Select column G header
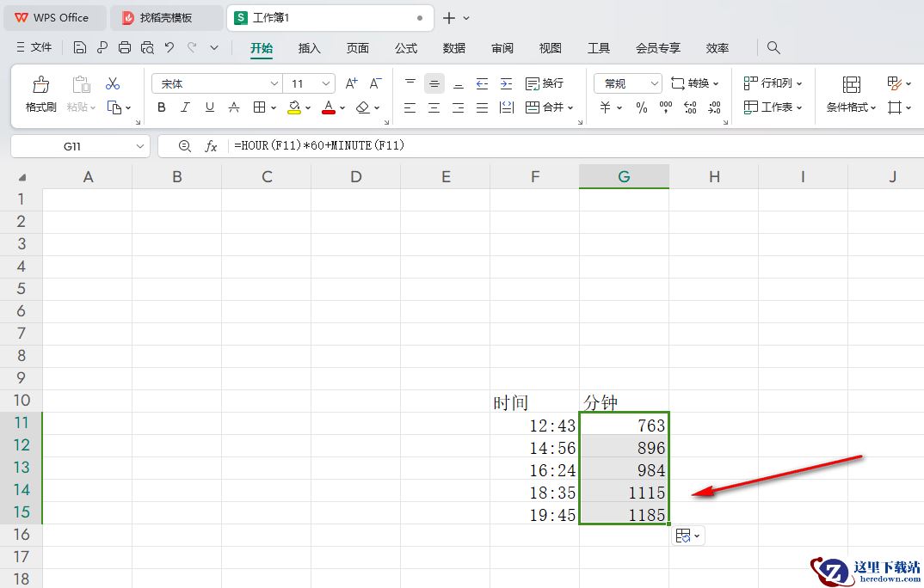This screenshot has height=588, width=924. [624, 176]
